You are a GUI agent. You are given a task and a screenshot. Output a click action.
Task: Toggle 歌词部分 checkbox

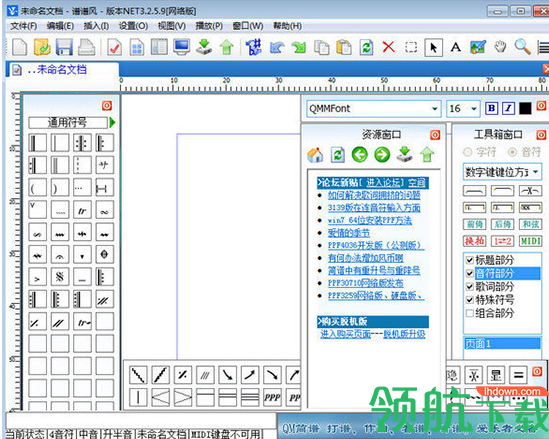click(x=470, y=286)
